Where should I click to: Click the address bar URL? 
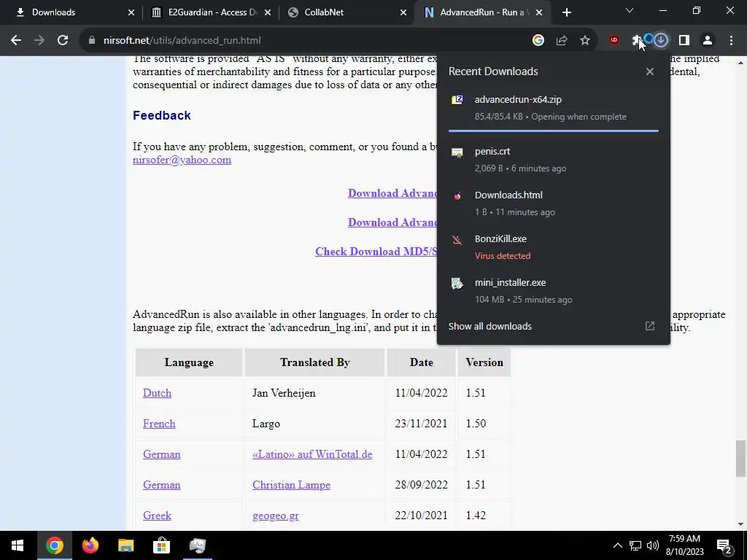point(182,41)
